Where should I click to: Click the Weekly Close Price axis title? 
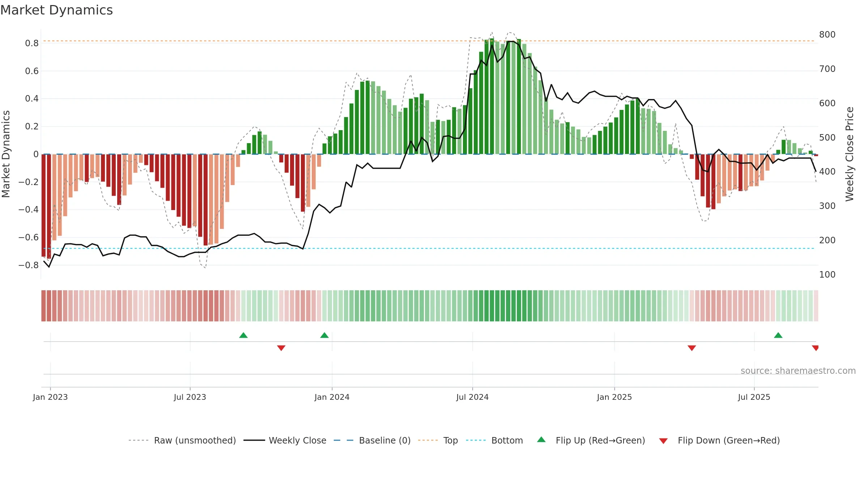point(849,154)
